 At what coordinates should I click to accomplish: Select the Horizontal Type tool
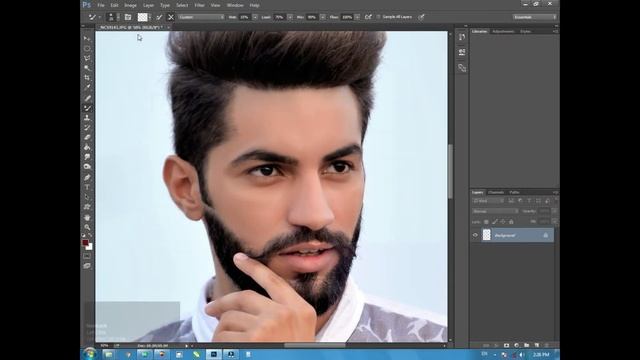pyautogui.click(x=87, y=187)
